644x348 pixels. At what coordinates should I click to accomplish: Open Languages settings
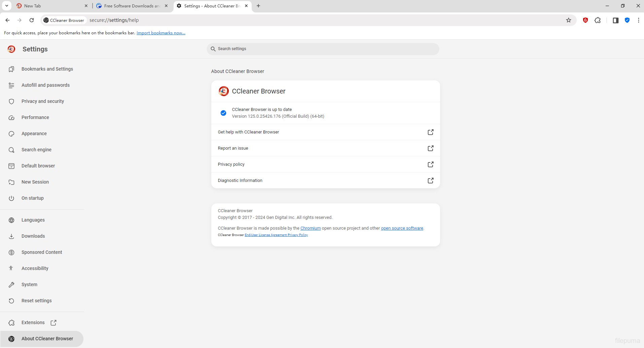(x=42, y=220)
